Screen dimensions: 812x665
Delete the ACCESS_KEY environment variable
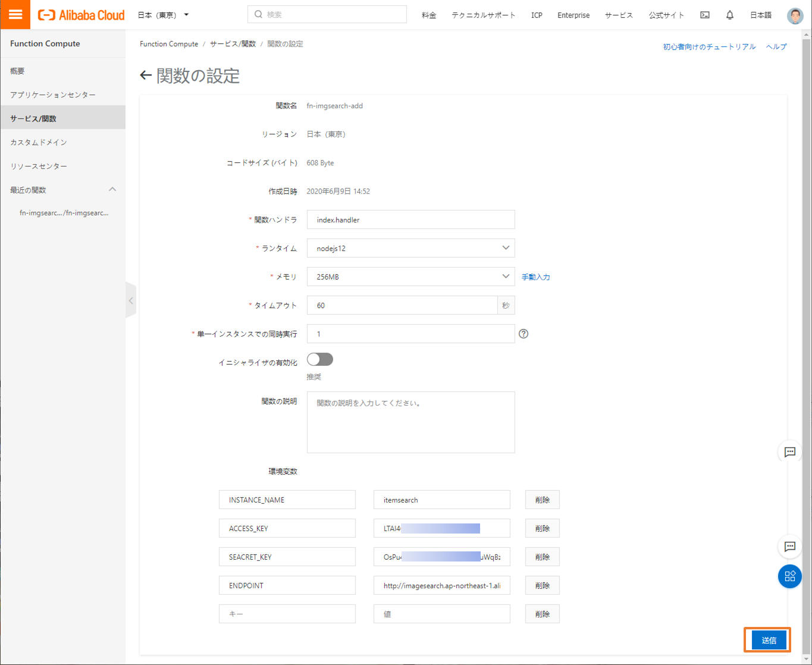(x=543, y=528)
